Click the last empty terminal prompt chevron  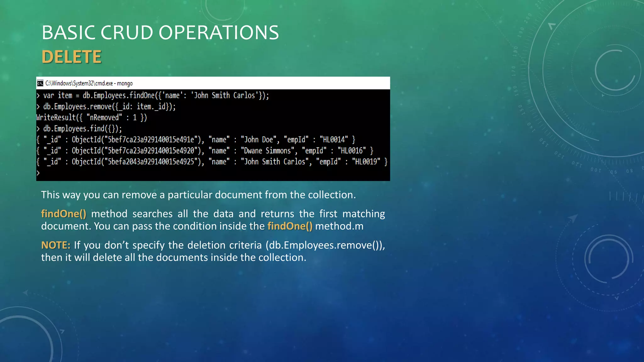[38, 173]
